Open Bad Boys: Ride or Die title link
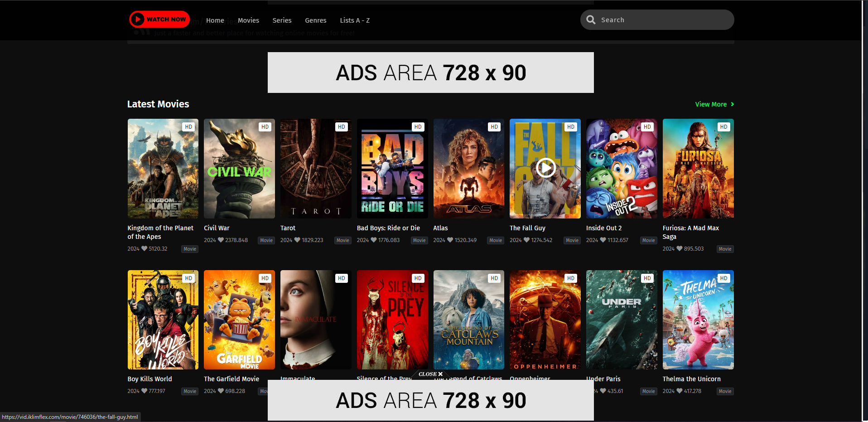Viewport: 868px width, 422px height. tap(388, 228)
